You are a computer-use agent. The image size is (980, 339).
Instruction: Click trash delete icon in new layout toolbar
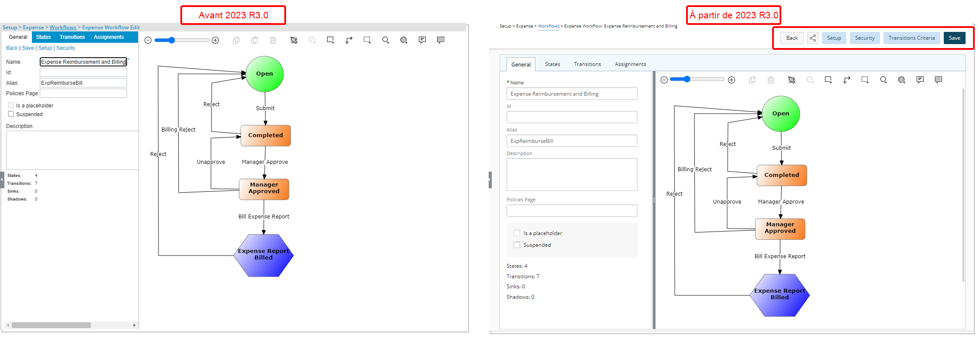coord(771,80)
